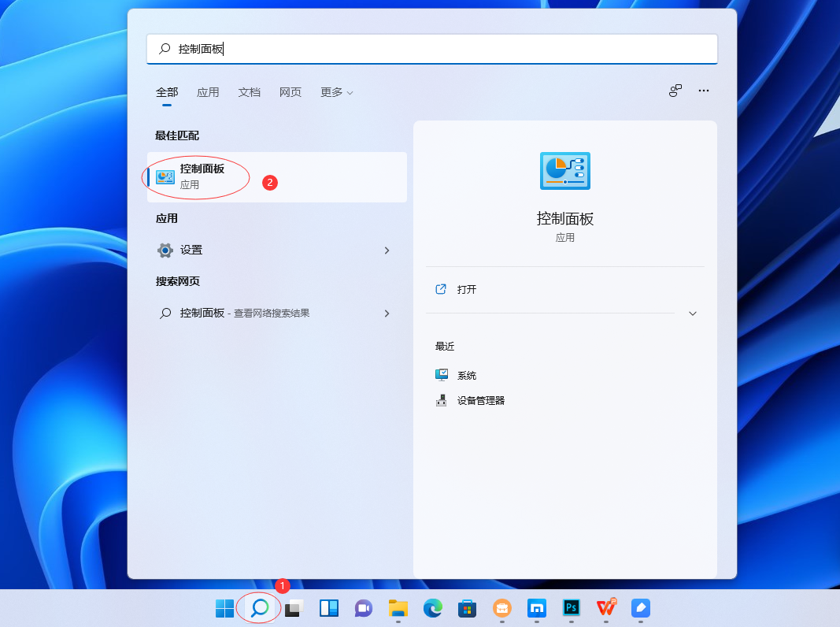Screen dimensions: 840x627
Task: Switch to the 网页 search tab
Action: pyautogui.click(x=290, y=92)
